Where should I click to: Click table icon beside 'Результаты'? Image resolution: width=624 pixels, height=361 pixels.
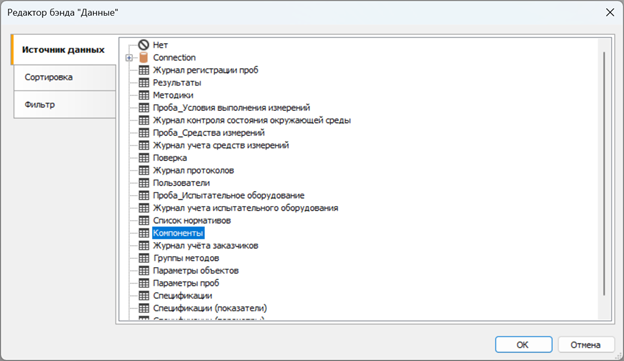(144, 82)
